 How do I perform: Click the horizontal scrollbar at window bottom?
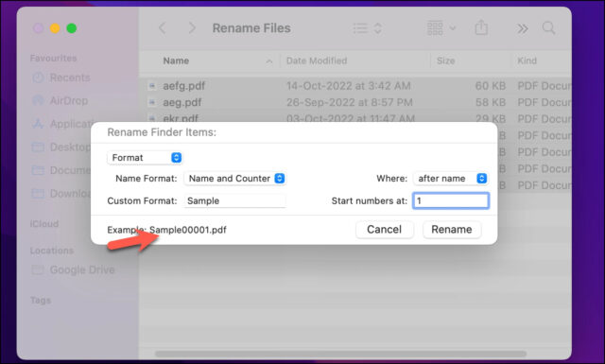340,354
